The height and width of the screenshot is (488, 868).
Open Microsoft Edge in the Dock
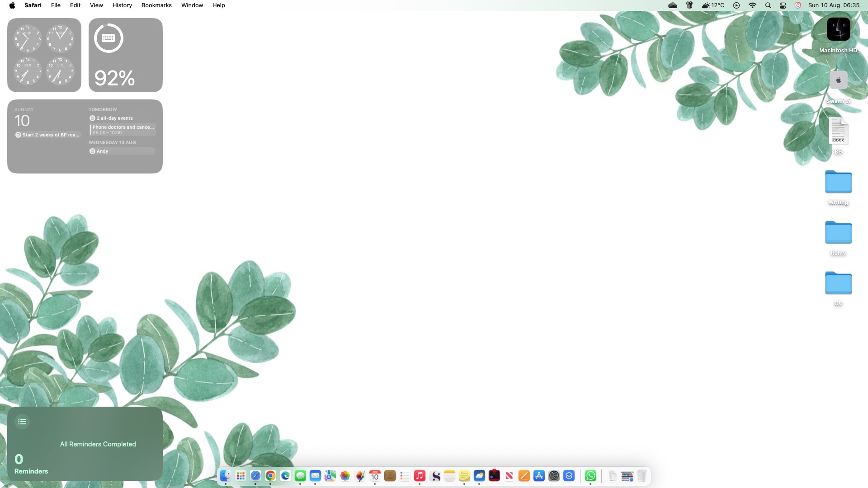point(285,476)
